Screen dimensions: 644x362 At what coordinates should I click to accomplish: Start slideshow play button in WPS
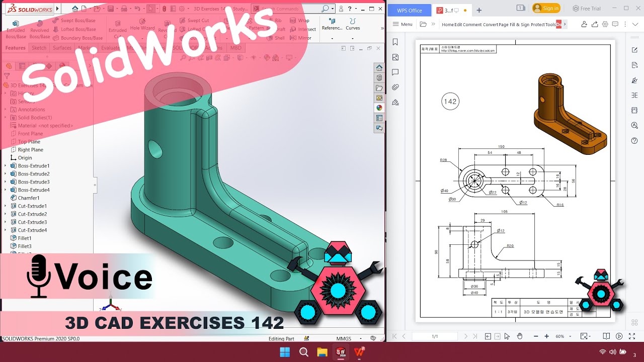pos(619,336)
